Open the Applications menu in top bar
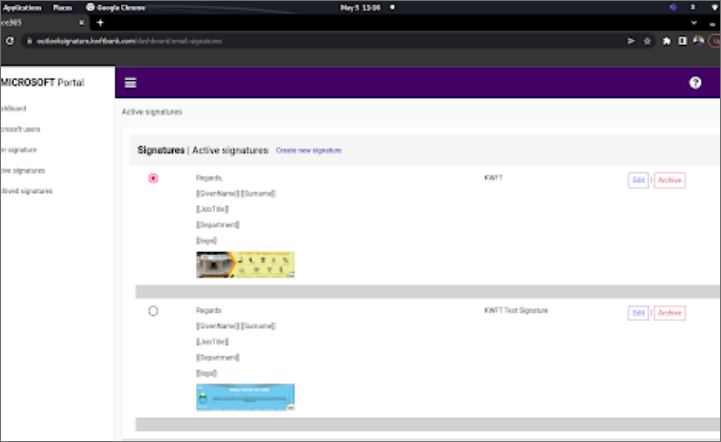The width and height of the screenshot is (721, 442). [x=23, y=6]
